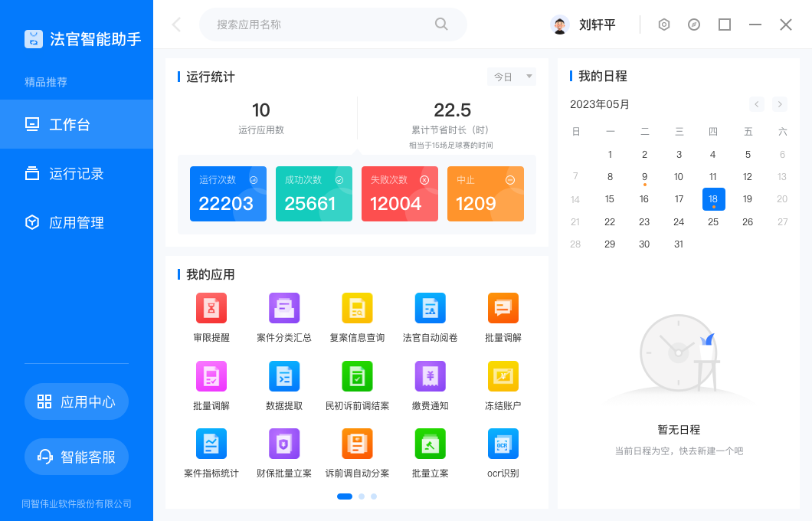Open the hexagon settings icon in header
Image resolution: width=812 pixels, height=521 pixels.
click(x=664, y=25)
